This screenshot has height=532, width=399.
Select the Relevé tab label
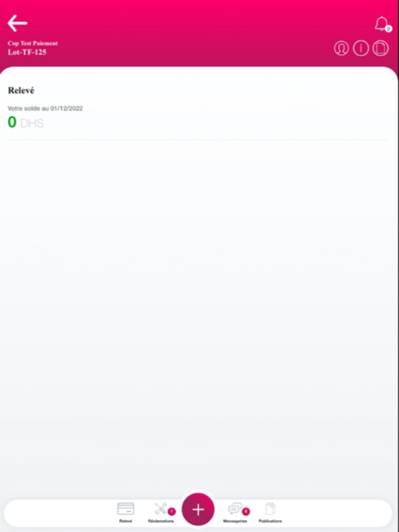(125, 521)
